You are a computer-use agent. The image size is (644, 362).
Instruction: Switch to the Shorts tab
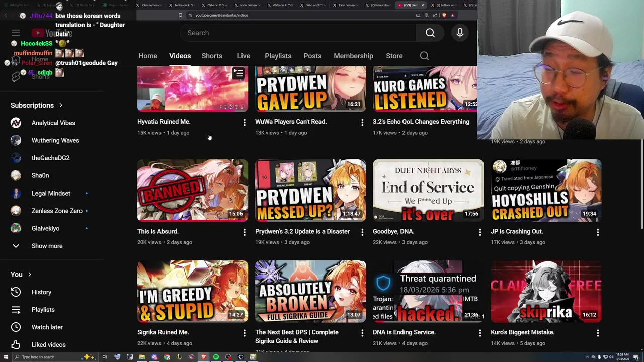coord(212,56)
